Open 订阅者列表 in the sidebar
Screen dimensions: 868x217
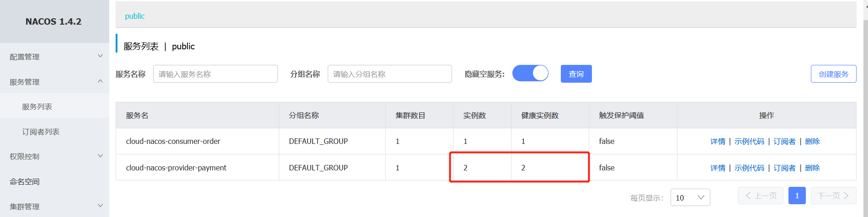coord(41,132)
